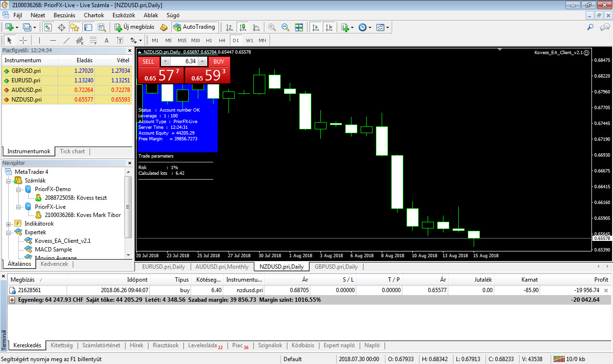Switch chart to bar chart icon

coord(229,27)
